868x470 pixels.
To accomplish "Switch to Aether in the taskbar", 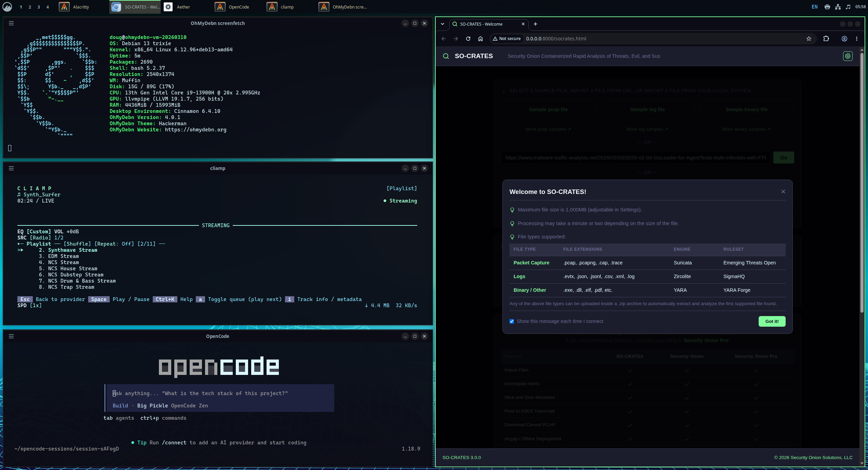I will pos(187,7).
